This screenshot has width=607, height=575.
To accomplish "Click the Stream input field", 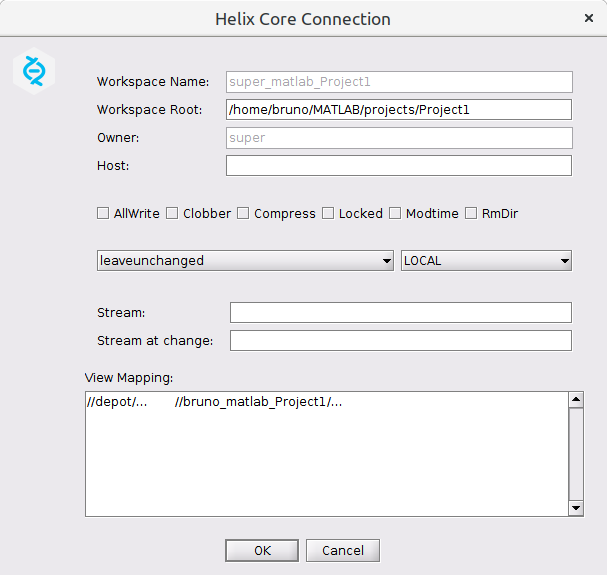I will (x=401, y=312).
